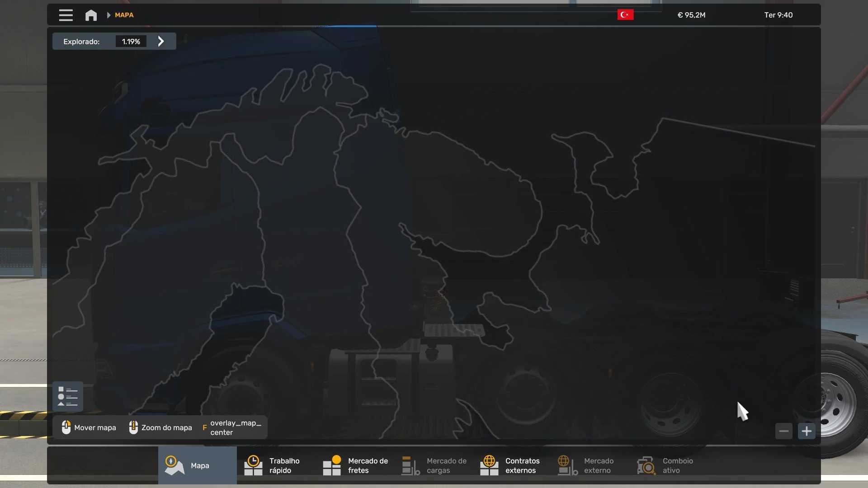Viewport: 868px width, 488px height.
Task: Zoom out map with minus button
Action: pyautogui.click(x=784, y=431)
